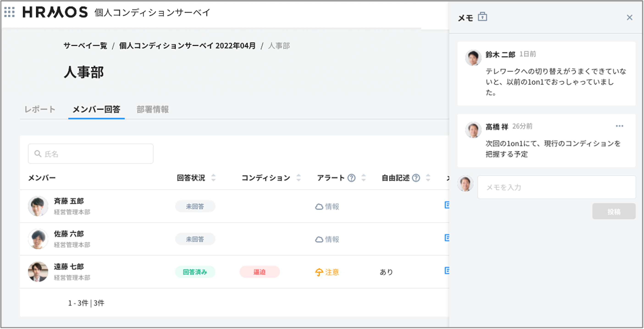Open memo icon for 斉藤 五郎 row
The height and width of the screenshot is (329, 644).
pos(447,205)
